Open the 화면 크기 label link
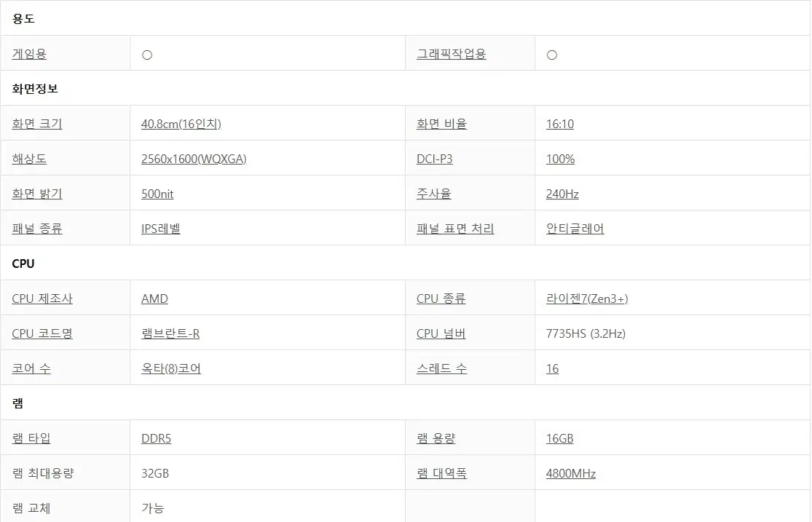812x522 pixels. (x=37, y=124)
